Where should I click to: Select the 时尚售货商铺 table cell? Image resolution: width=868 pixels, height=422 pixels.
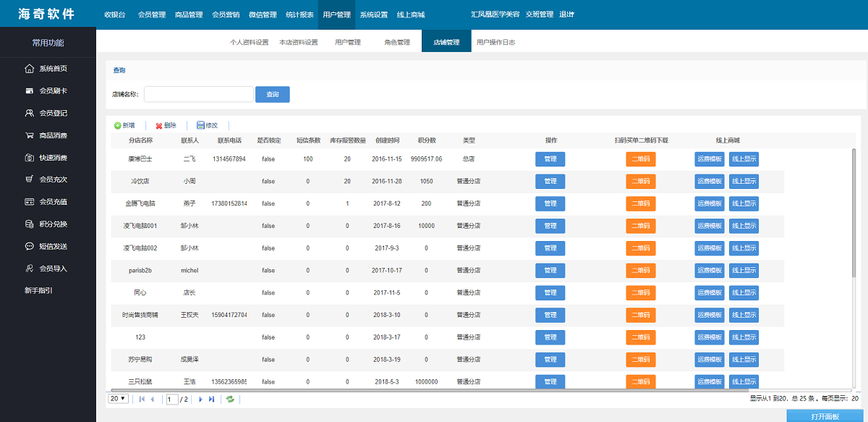[140, 315]
